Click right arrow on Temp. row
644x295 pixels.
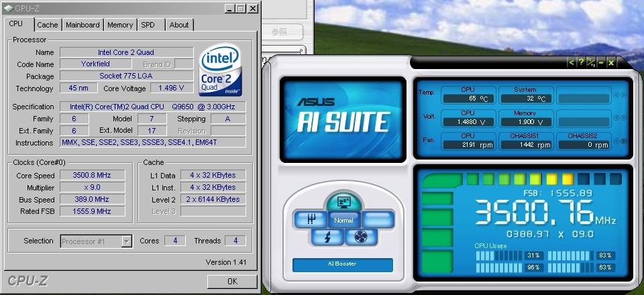[x=624, y=95]
